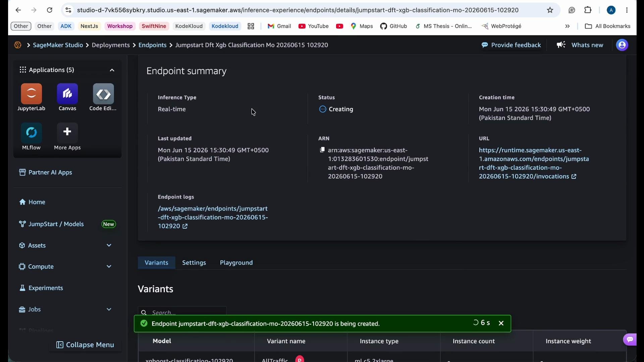Switch to the Variants tab
644x362 pixels.
click(x=156, y=263)
